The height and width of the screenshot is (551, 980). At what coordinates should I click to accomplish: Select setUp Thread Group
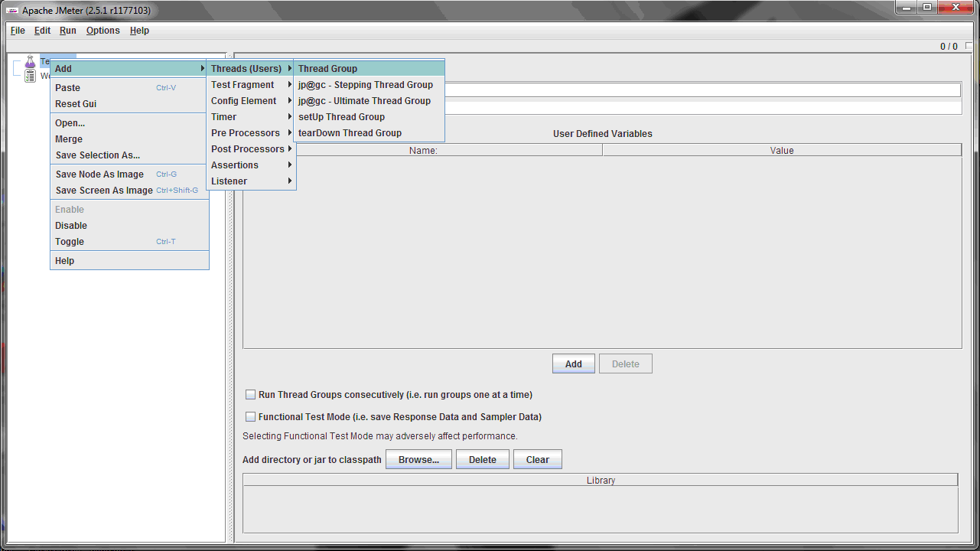369,117
